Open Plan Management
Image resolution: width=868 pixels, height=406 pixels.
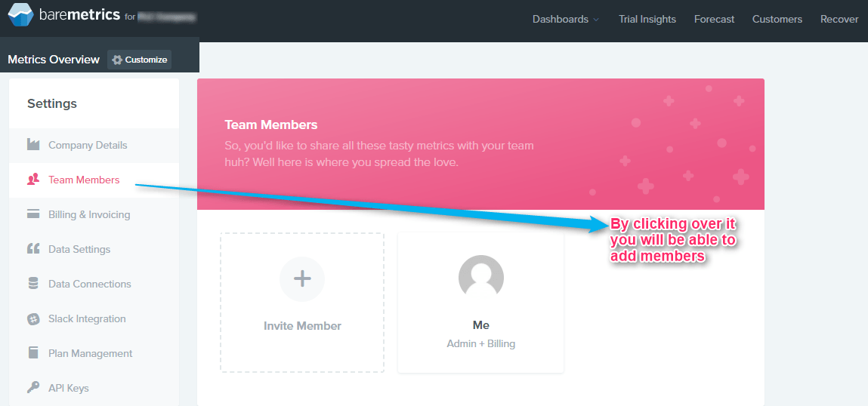(94, 353)
